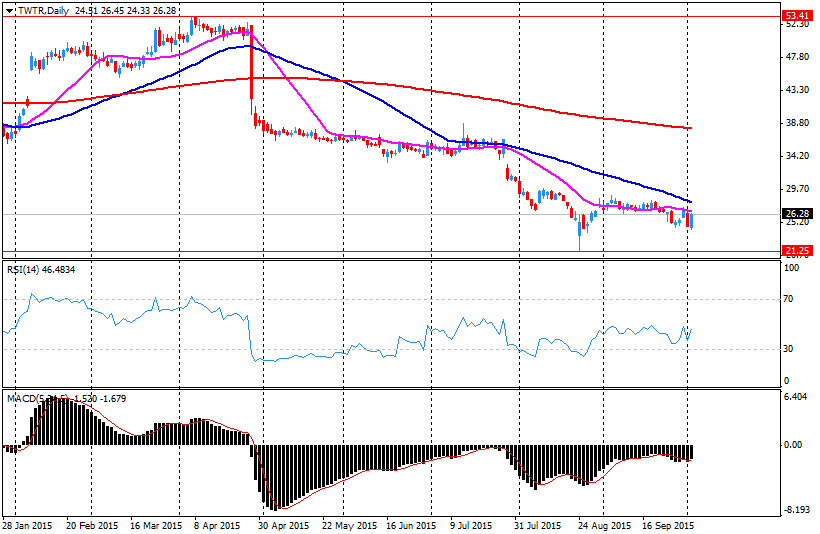This screenshot has width=820, height=534.
Task: Select the 20 Feb 2015 date label
Action: (x=92, y=525)
